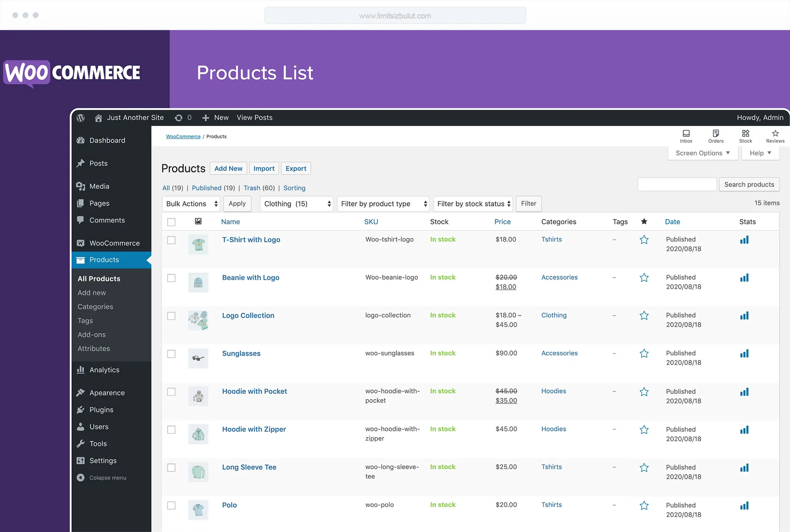Click the image column header icon

pos(198,221)
